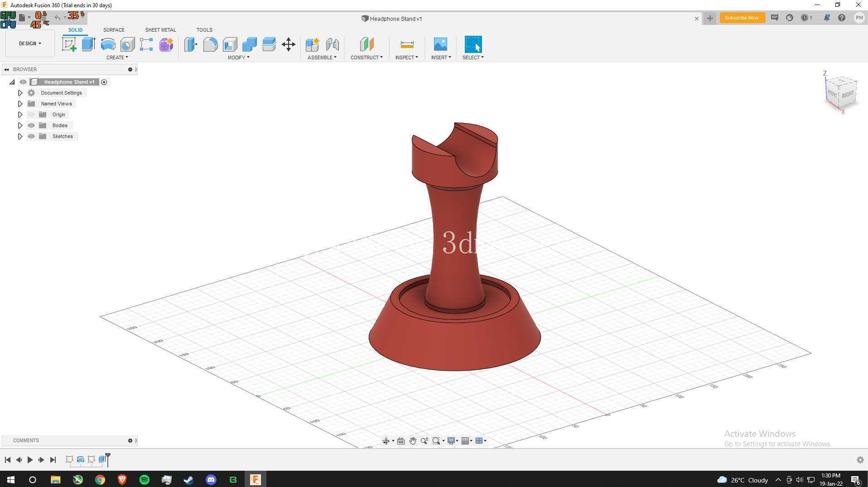This screenshot has width=868, height=487.
Task: Select the Combine tool
Action: click(x=249, y=44)
